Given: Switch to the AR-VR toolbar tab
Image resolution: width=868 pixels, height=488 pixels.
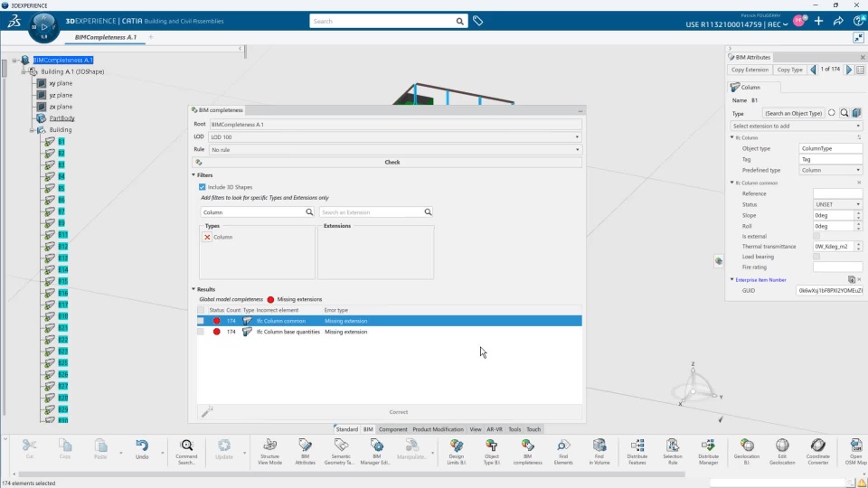Looking at the screenshot, I should [495, 429].
